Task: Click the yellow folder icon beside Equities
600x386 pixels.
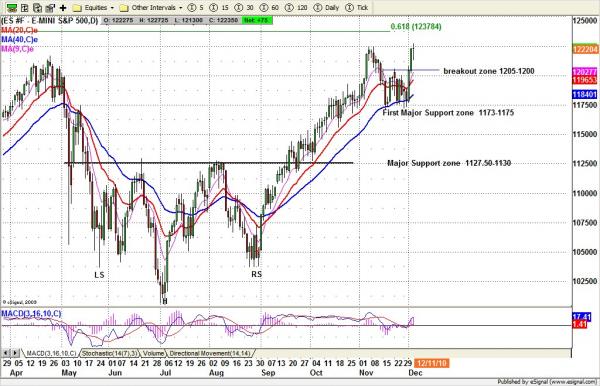Action: point(77,8)
